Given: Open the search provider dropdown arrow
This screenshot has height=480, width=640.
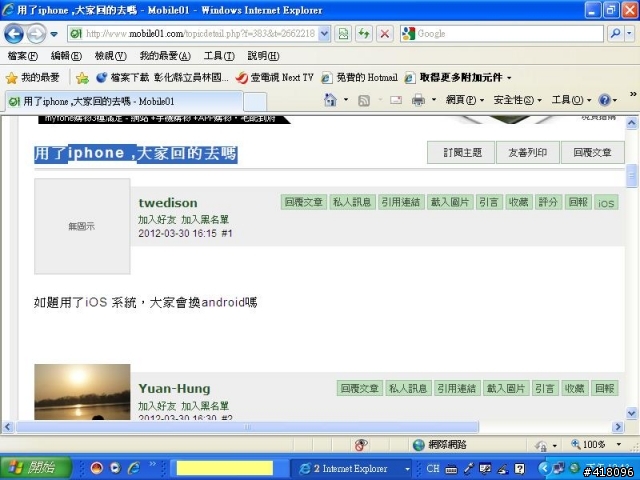Looking at the screenshot, I should coord(630,33).
